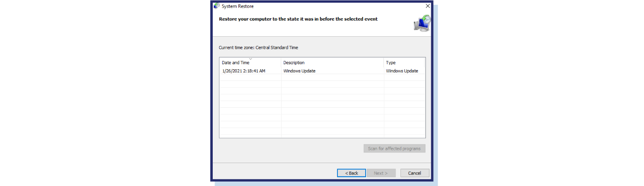Click the Current time zone label

click(x=258, y=47)
